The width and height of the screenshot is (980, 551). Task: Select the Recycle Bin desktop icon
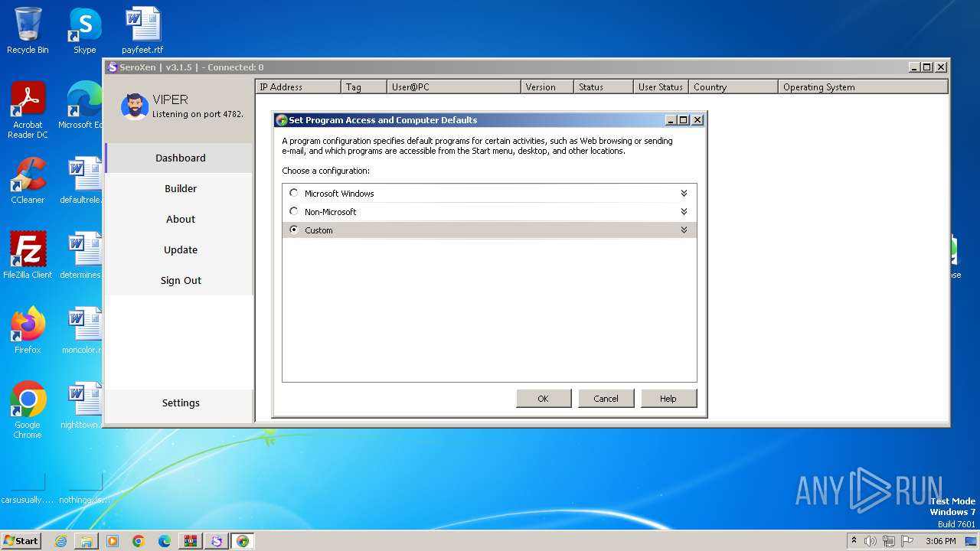click(x=28, y=31)
